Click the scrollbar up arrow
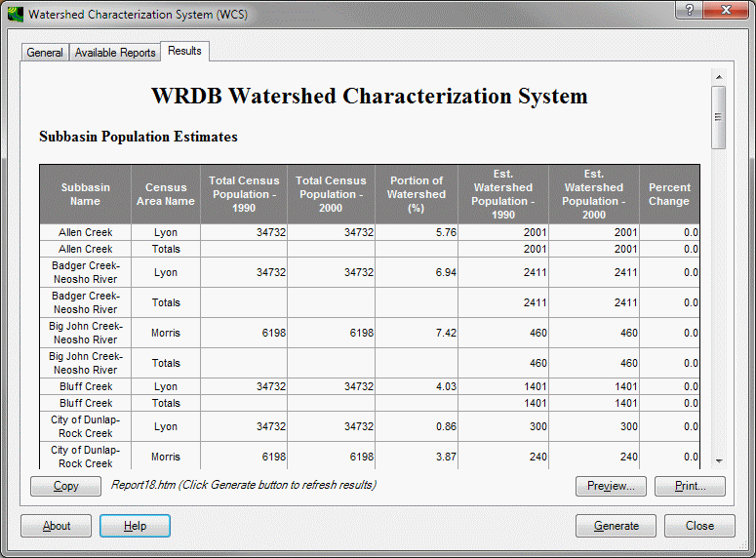756x558 pixels. click(x=718, y=76)
